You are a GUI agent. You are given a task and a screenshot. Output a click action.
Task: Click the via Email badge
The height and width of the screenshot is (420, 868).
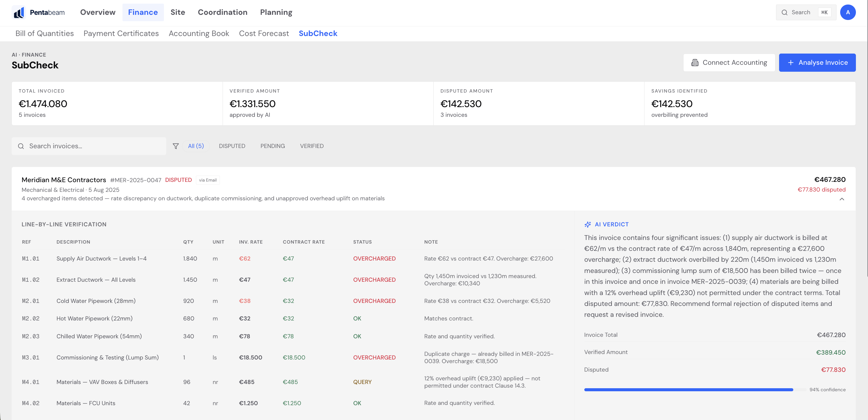coord(207,180)
